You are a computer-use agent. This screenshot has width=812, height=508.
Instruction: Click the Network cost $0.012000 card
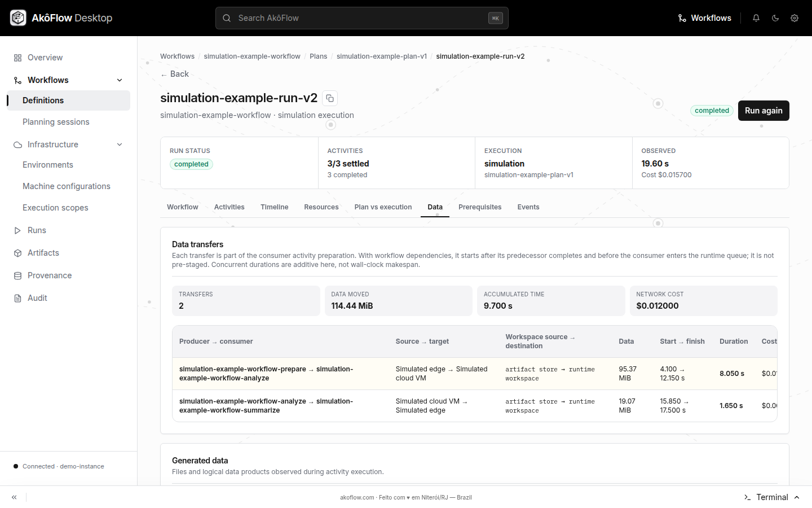tap(703, 301)
